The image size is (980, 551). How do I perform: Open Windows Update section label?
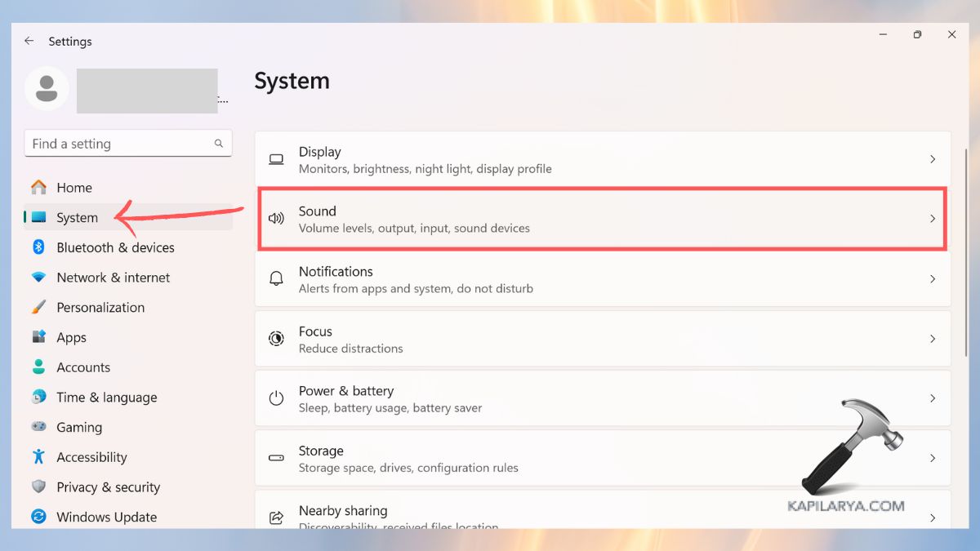click(106, 517)
